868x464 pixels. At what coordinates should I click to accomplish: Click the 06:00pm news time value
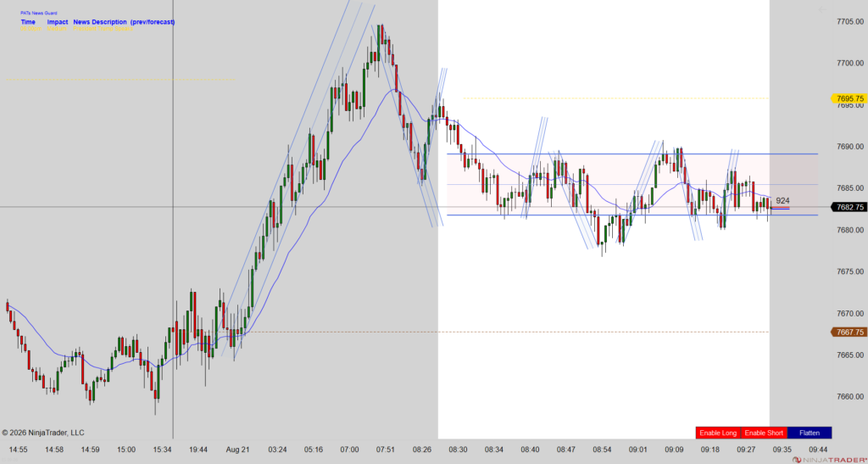coord(31,29)
